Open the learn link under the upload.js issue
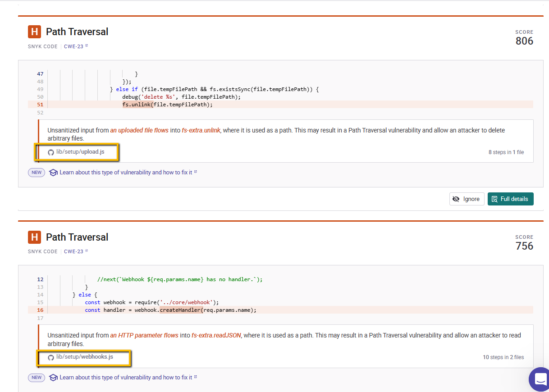Screen dimensions: 549x392 tap(128, 172)
